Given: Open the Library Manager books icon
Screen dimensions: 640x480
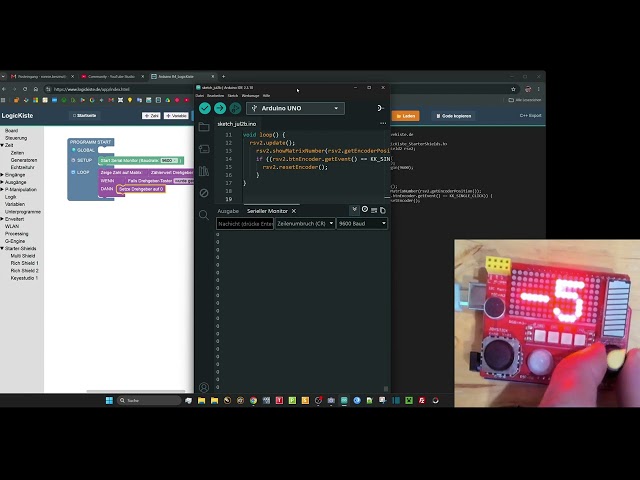Looking at the screenshot, I should (204, 171).
